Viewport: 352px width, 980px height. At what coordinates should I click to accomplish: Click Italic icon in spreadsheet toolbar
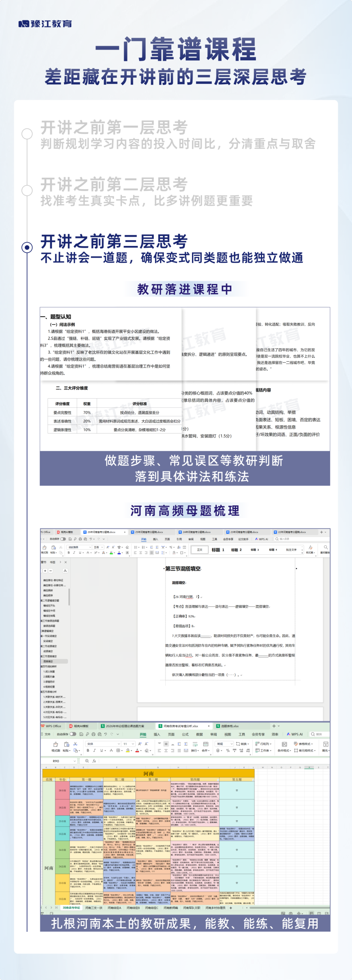(x=95, y=751)
